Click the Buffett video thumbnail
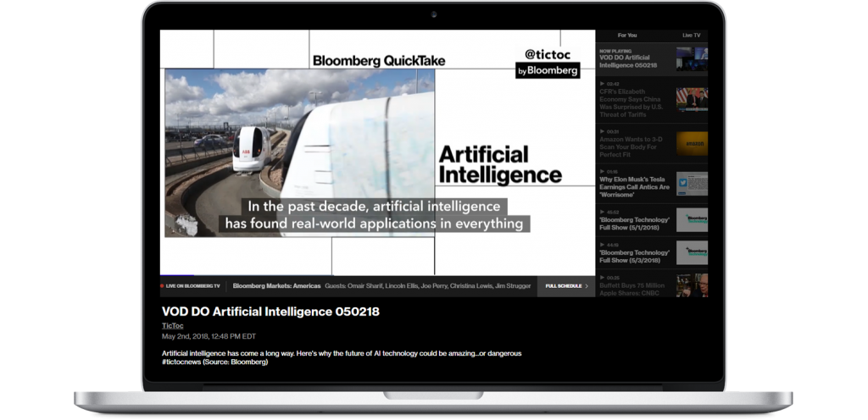 tap(692, 285)
